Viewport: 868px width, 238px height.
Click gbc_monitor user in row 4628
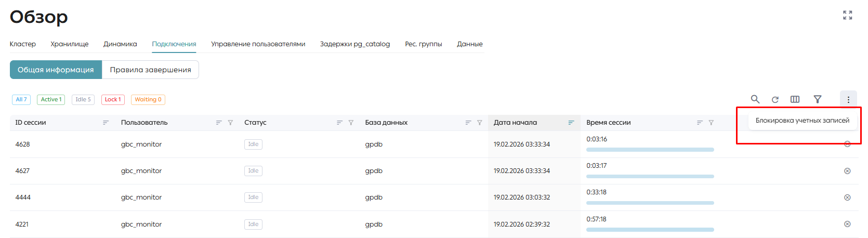[x=141, y=144]
